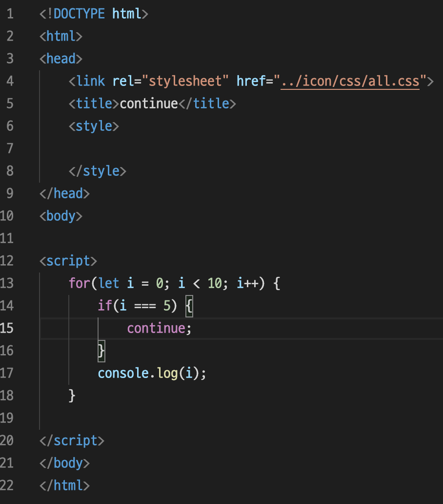This screenshot has height=504, width=443.
Task: Click the closing html tag on line 22
Action: [64, 485]
